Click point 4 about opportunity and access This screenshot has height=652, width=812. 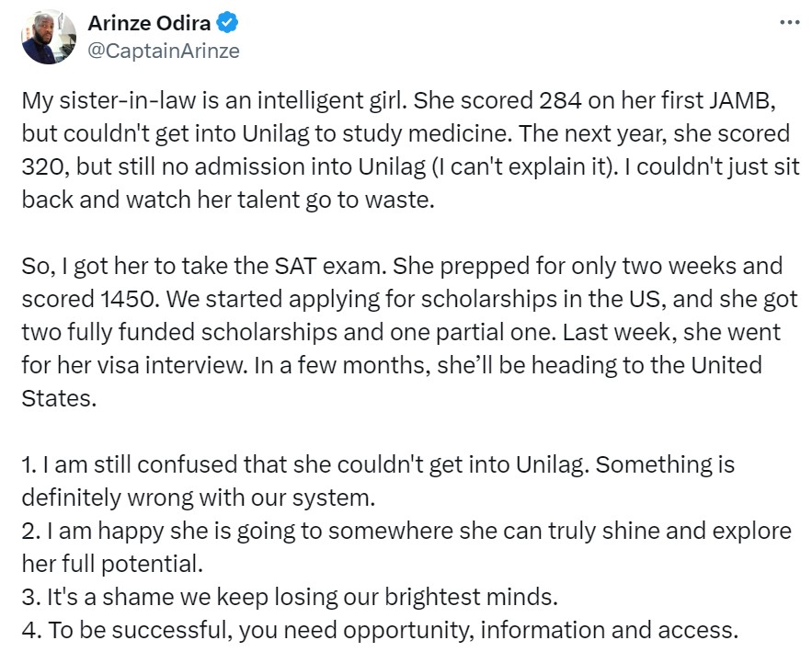point(379,630)
